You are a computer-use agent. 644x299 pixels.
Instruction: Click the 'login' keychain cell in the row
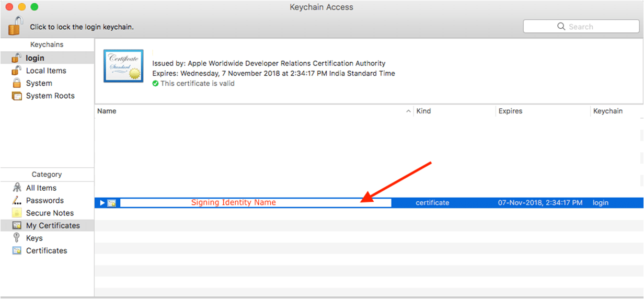[x=601, y=203]
